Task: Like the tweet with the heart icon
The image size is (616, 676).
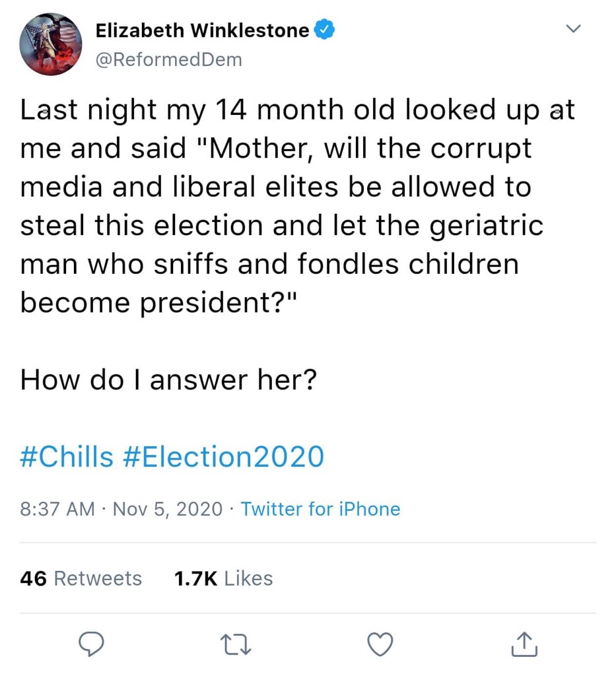Action: click(x=380, y=644)
